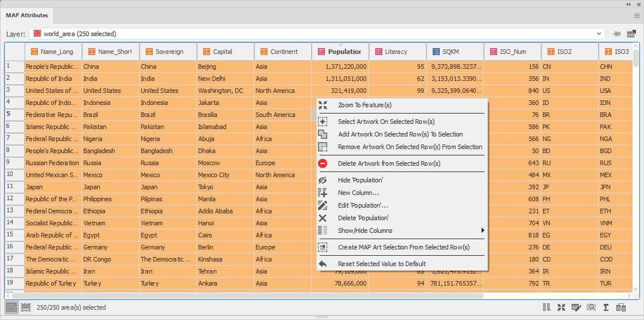Click the zoom-to-selection arrows icon in bottom toolbar
This screenshot has width=644, height=320.
click(561, 307)
